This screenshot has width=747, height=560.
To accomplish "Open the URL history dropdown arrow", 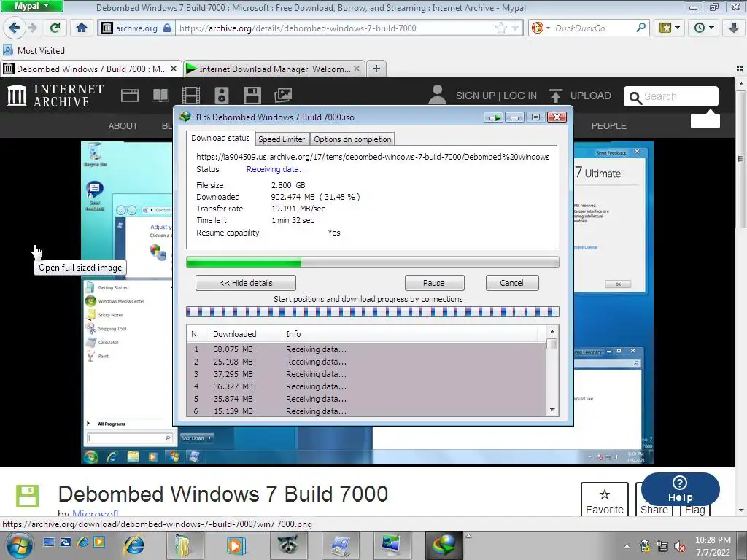I will [516, 28].
